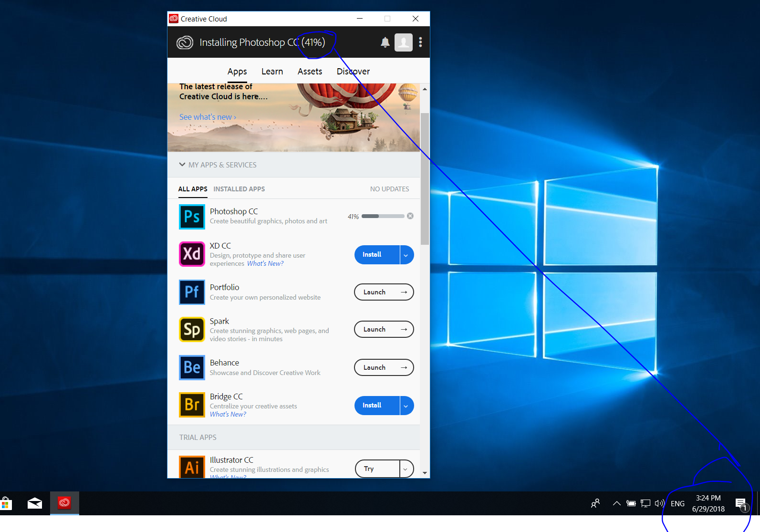
Task: Click Creative Cloud title bar icon
Action: click(174, 19)
